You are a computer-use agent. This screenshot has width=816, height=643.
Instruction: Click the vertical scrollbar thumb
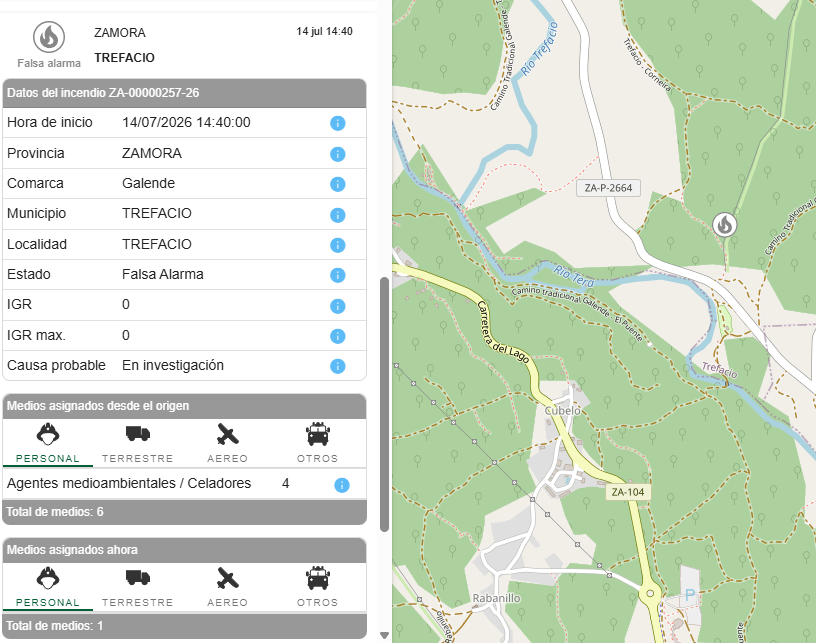point(385,404)
